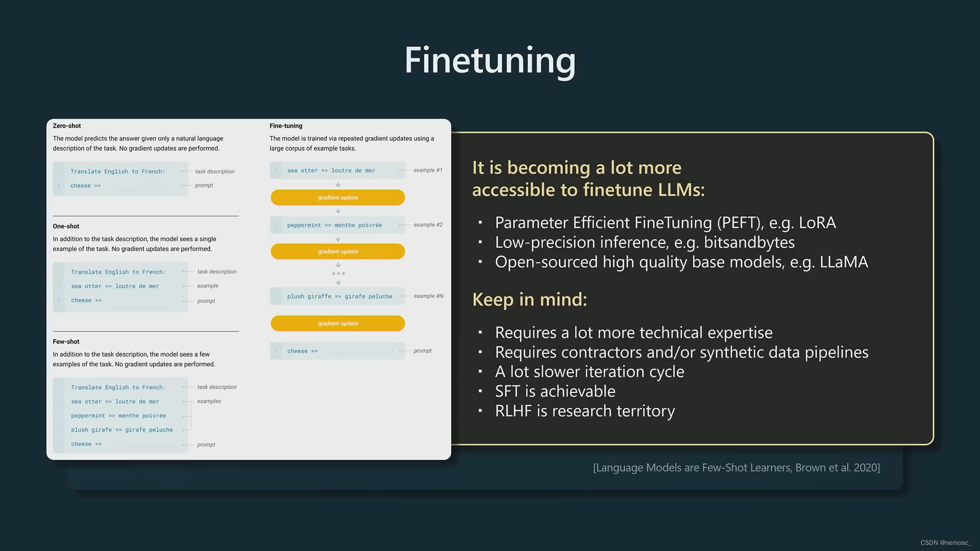
Task: Click the 'cheese =>' prompt box under Fine-tuning
Action: [x=337, y=351]
